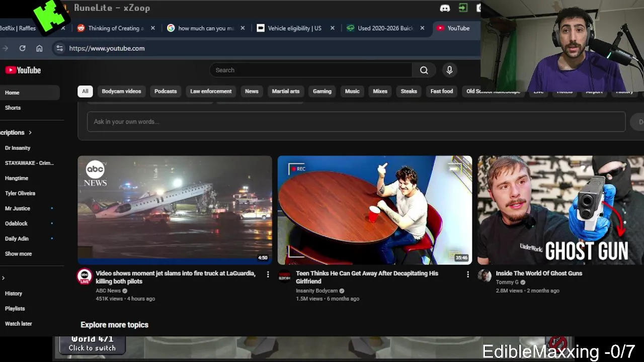Filter feed by Fast food chip

click(441, 91)
